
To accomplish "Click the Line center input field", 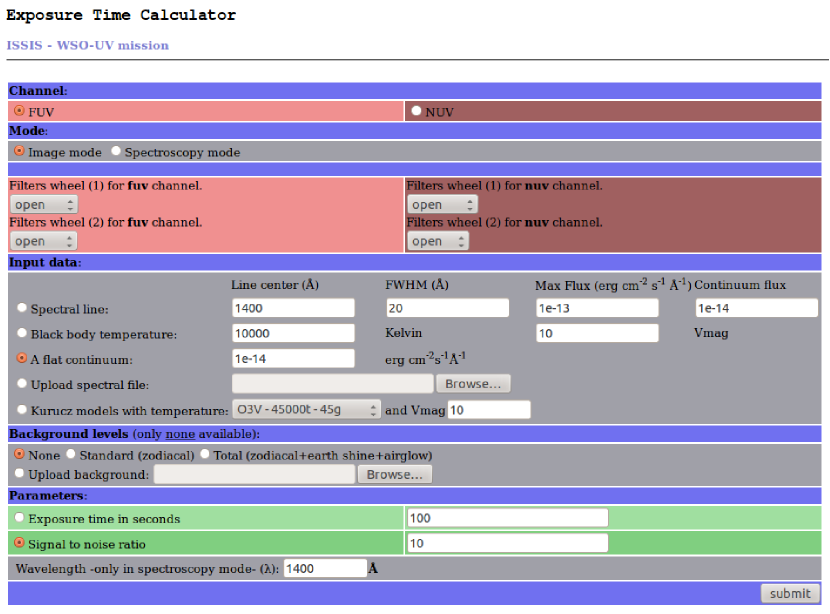I will point(293,308).
